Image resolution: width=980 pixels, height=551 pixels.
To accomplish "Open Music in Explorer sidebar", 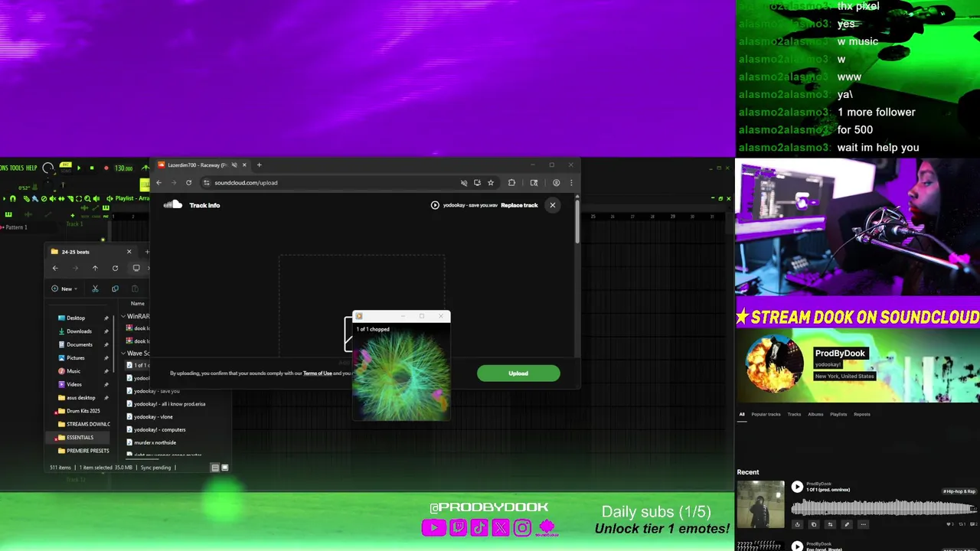I will click(73, 371).
